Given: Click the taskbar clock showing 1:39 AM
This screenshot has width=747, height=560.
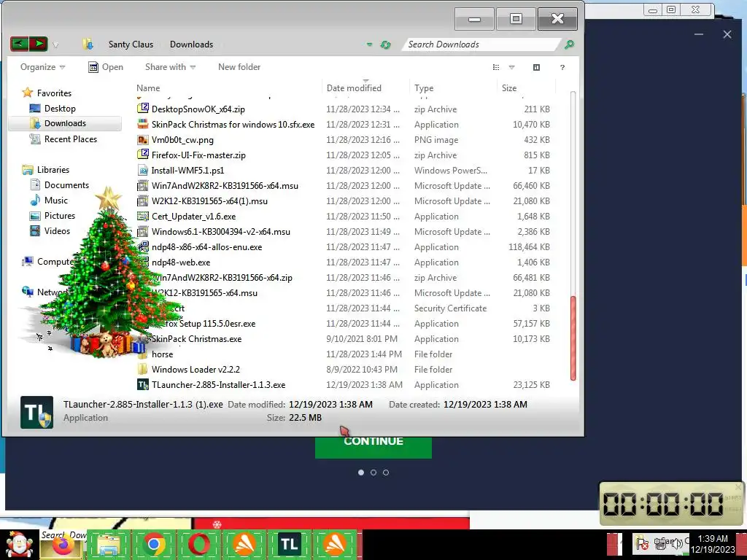Looking at the screenshot, I should click(x=713, y=544).
